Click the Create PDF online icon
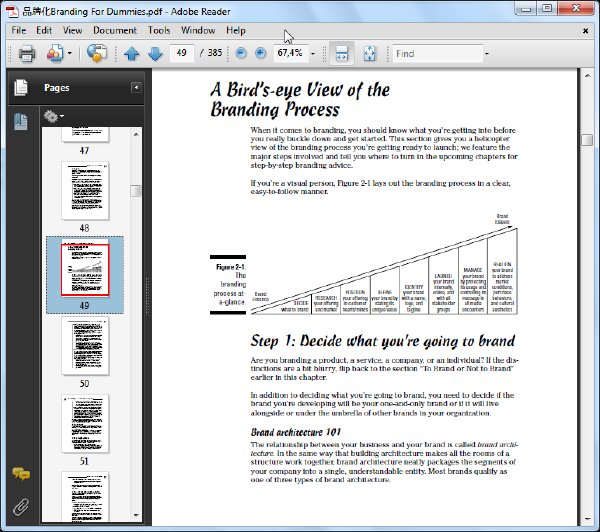This screenshot has height=532, width=600. (x=55, y=53)
